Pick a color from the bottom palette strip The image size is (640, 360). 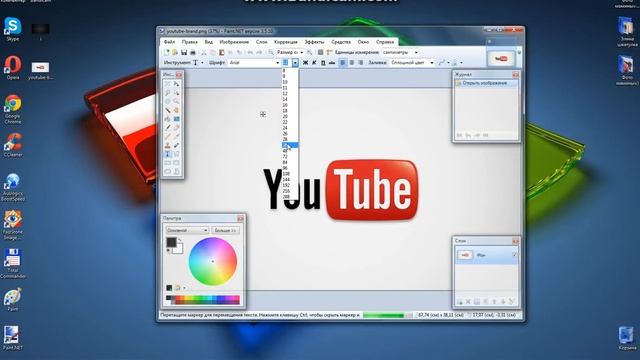coord(203,300)
